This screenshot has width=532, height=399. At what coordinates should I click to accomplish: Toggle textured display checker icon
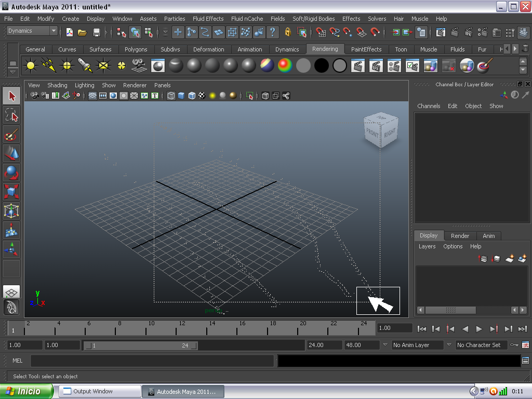pos(202,96)
